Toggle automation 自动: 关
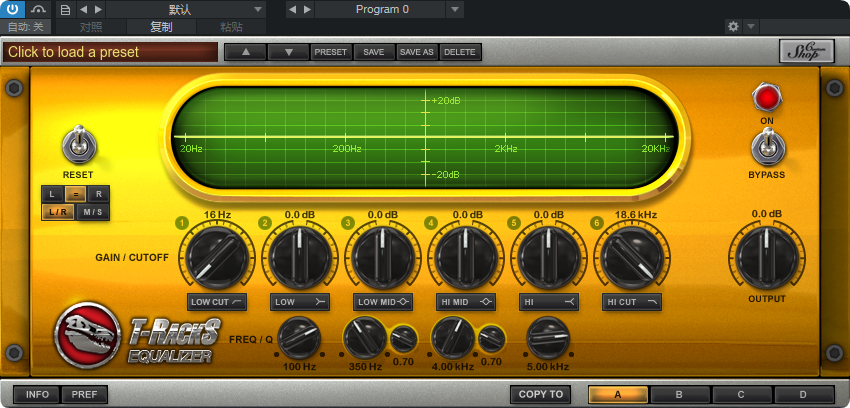The image size is (850, 408). pos(25,27)
